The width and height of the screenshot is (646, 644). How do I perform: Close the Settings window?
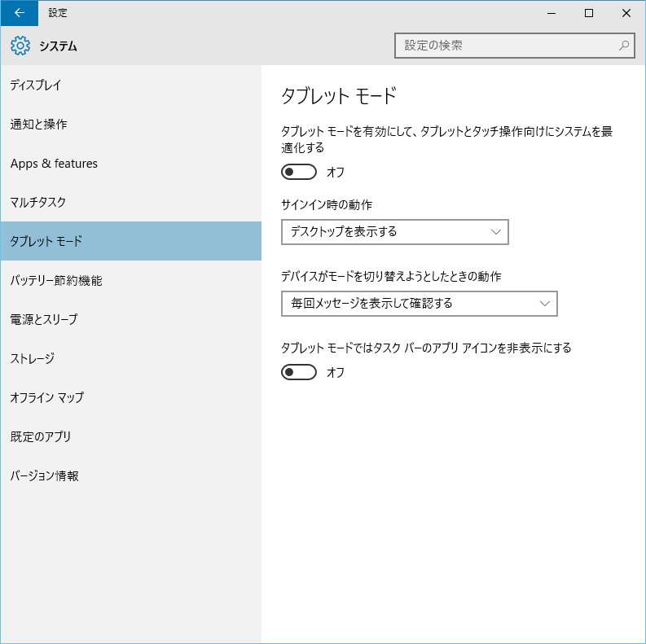pyautogui.click(x=626, y=13)
